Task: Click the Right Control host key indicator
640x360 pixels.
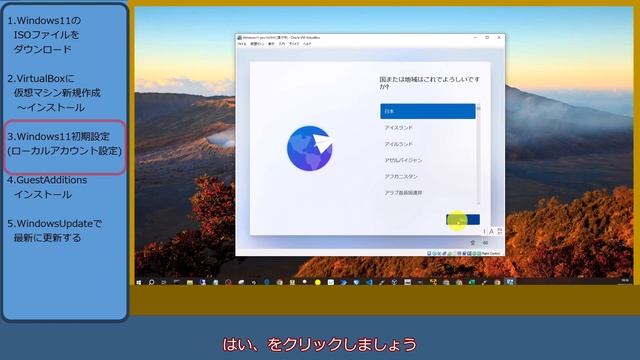Action: point(491,253)
